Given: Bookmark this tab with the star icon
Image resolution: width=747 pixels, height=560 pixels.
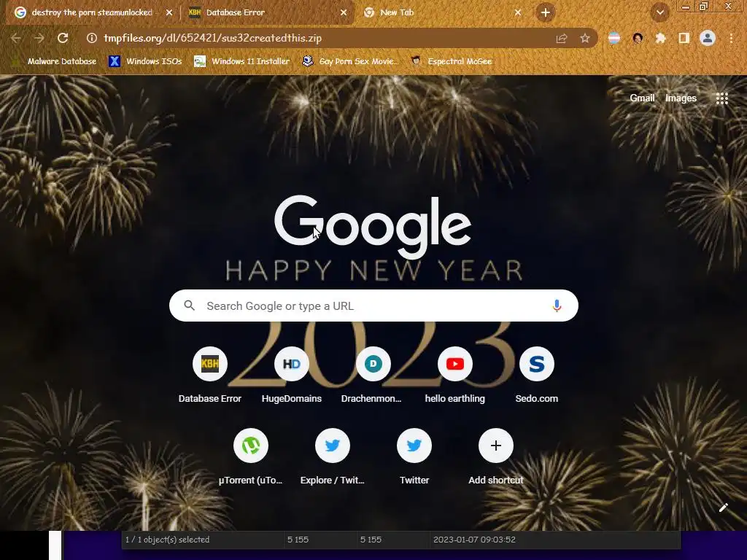Looking at the screenshot, I should (585, 38).
